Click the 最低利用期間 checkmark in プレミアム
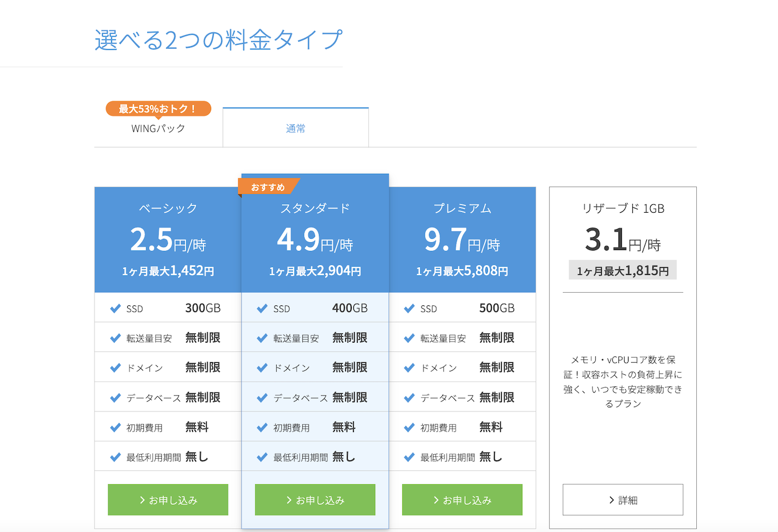The height and width of the screenshot is (532, 778). 410,457
